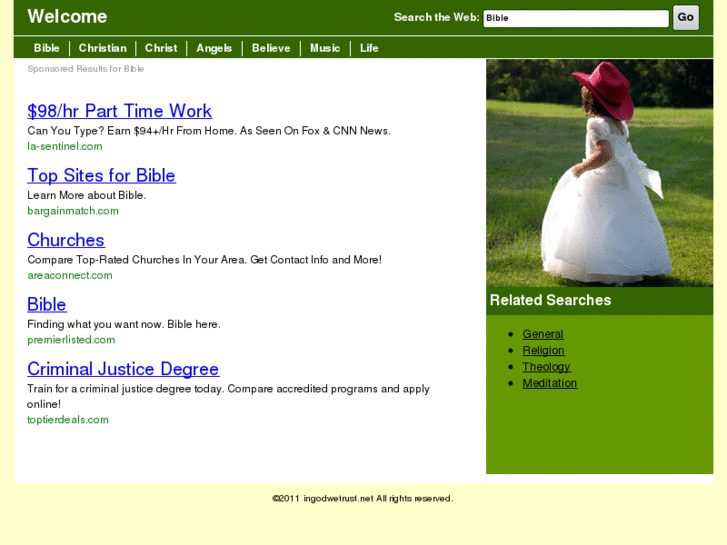Visit toptierdeals.com URL link
Viewport: 727px width, 545px height.
[68, 419]
